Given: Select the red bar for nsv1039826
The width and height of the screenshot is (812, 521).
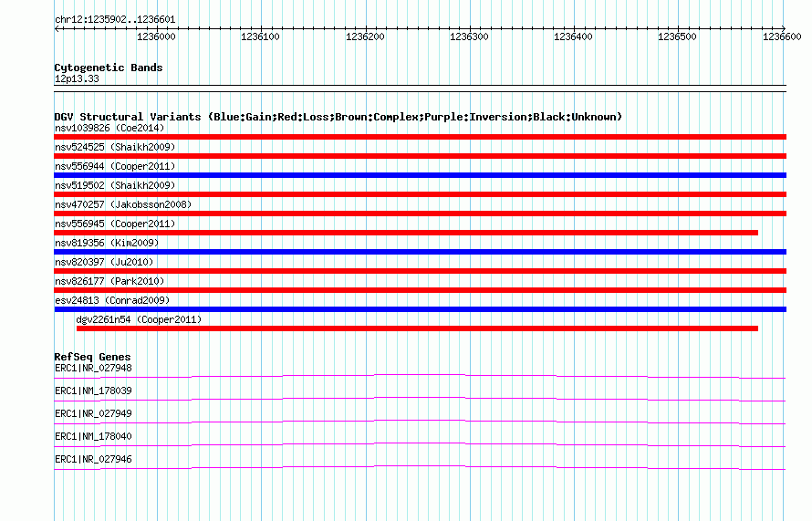Looking at the screenshot, I should tap(420, 137).
